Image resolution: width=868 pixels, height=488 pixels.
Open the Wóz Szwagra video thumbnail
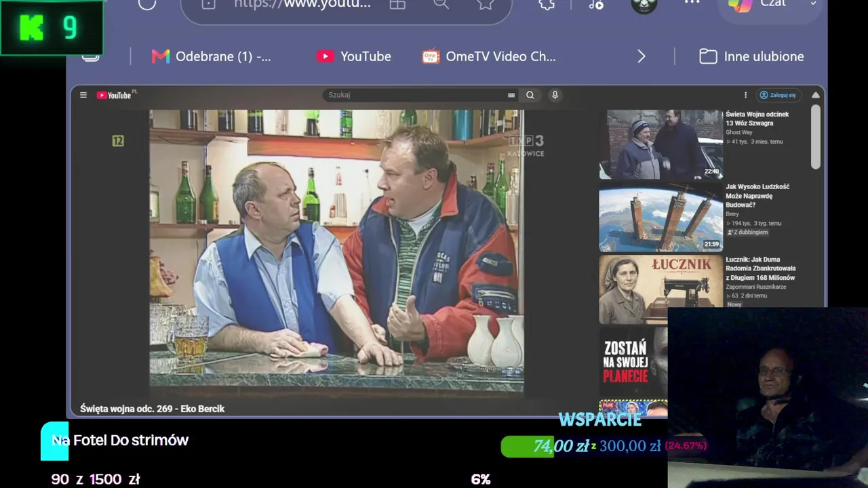tap(660, 144)
